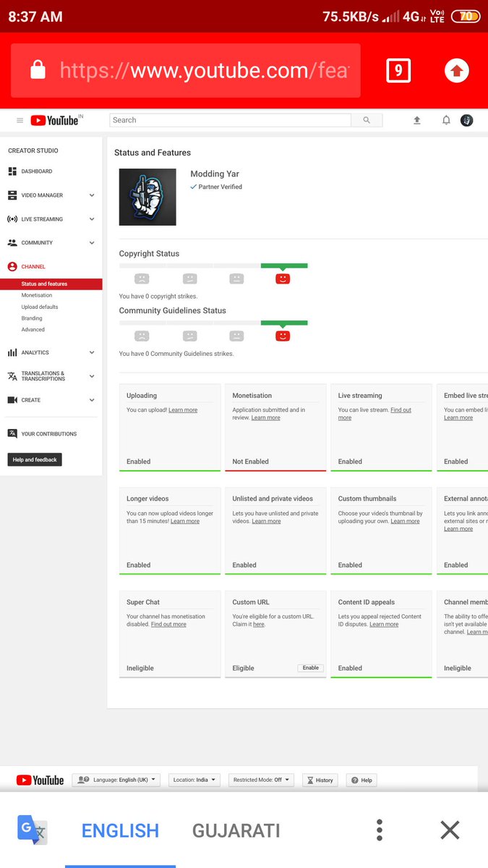Click the Create camera icon
Screen dimensions: 488x868
tap(12, 400)
